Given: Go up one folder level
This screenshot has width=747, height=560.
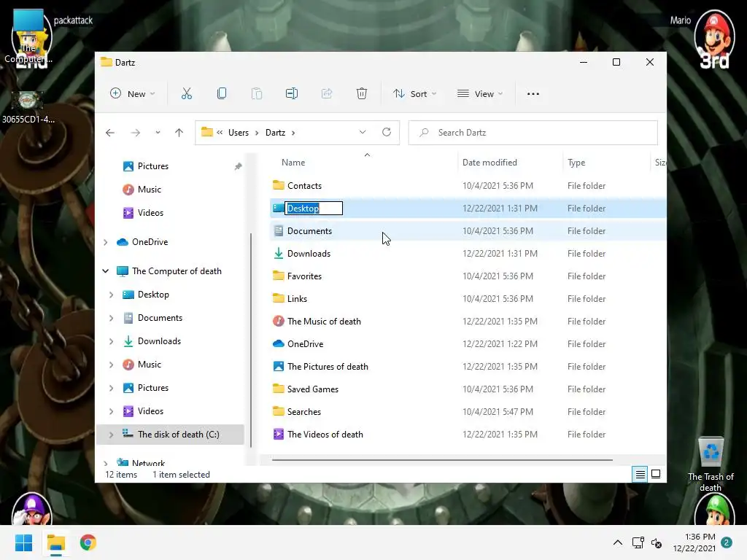Looking at the screenshot, I should click(x=179, y=133).
